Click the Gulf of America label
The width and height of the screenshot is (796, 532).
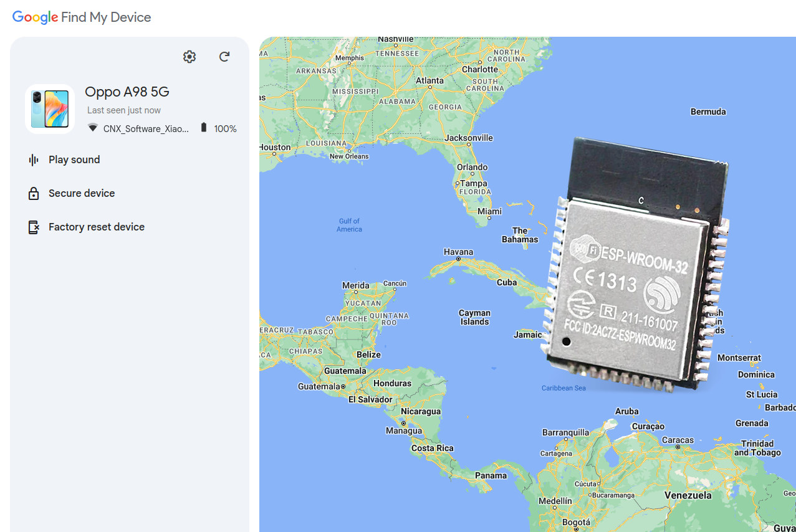[x=348, y=224]
